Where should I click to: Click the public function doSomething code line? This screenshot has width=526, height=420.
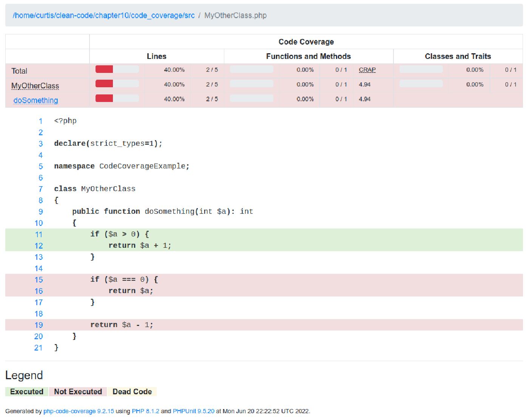(x=163, y=212)
